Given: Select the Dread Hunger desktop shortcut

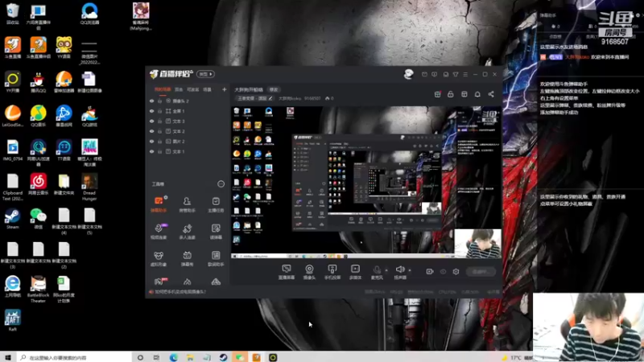Looking at the screenshot, I should click(x=89, y=187).
